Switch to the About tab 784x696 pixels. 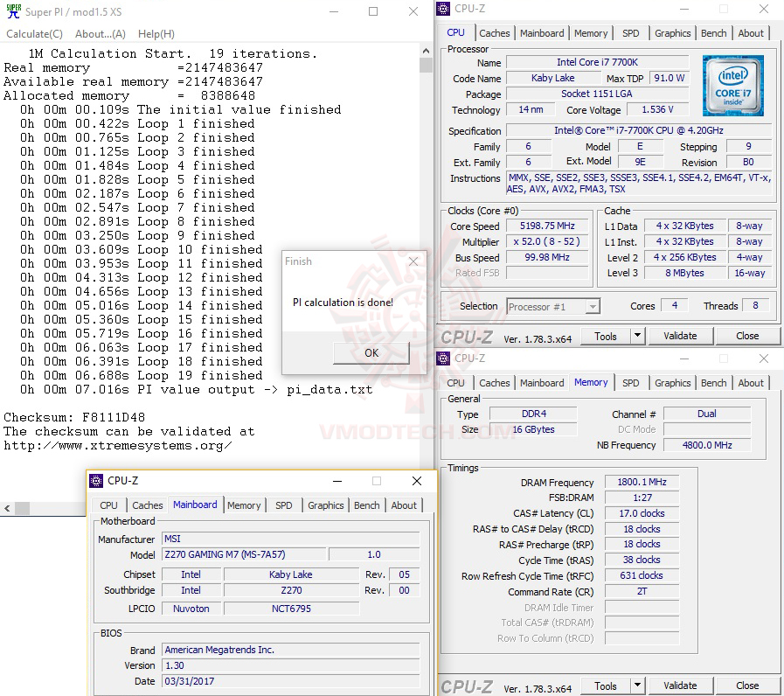[x=751, y=32]
